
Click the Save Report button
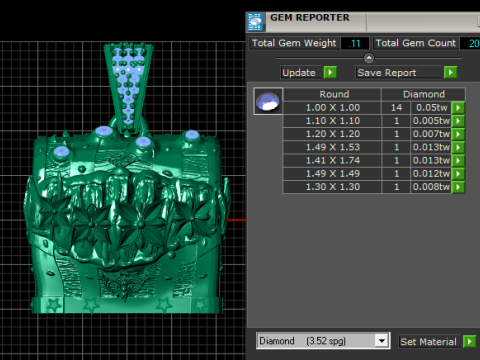399,72
